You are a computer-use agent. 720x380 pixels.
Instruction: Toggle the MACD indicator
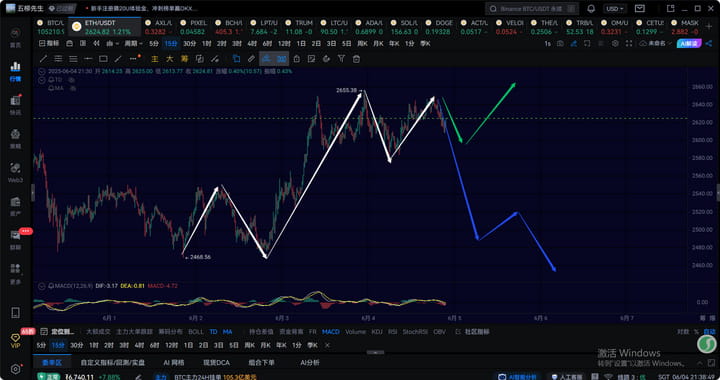331,331
